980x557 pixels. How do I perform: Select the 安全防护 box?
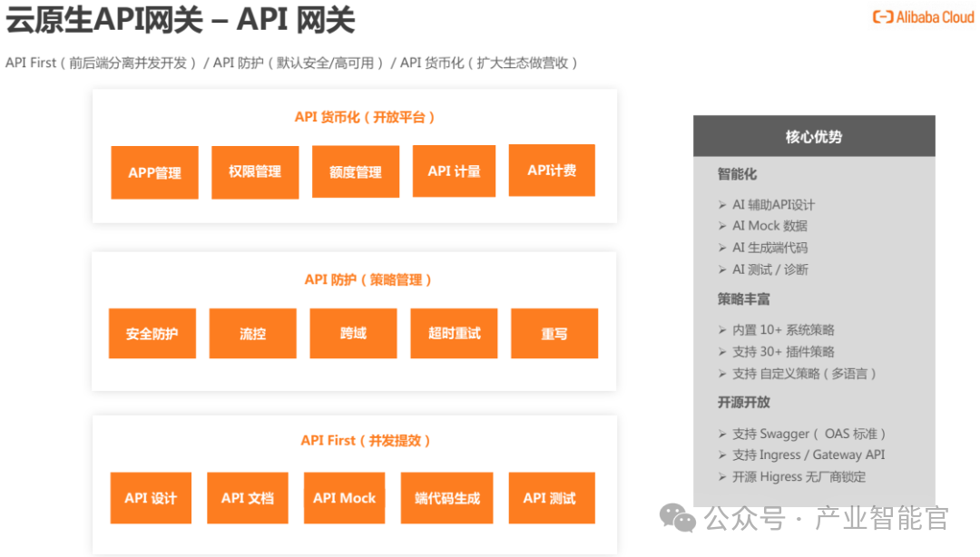(x=152, y=333)
